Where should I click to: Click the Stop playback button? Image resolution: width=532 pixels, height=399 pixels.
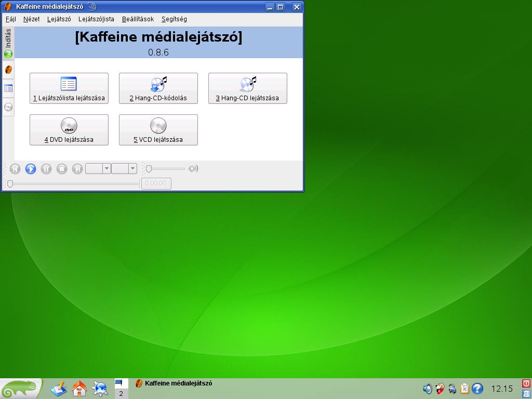point(62,169)
